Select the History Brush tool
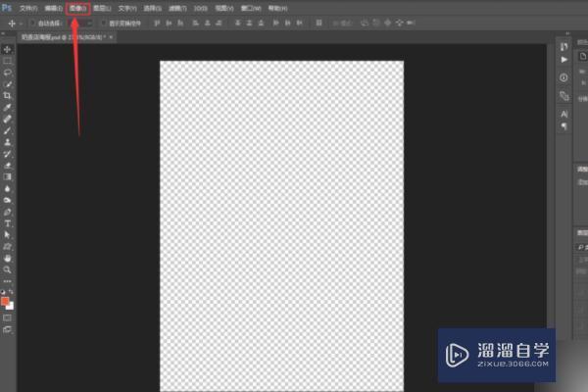Screen dimensions: 588x392 tap(7, 154)
